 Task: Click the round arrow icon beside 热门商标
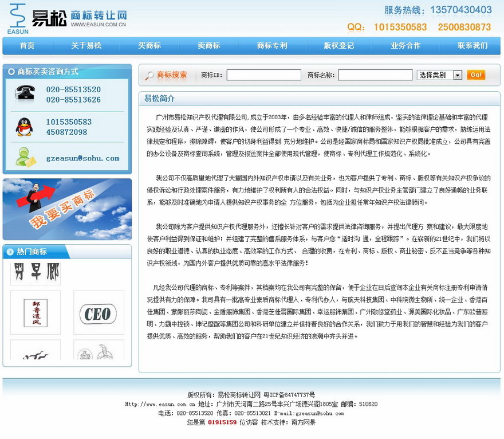click(x=10, y=252)
